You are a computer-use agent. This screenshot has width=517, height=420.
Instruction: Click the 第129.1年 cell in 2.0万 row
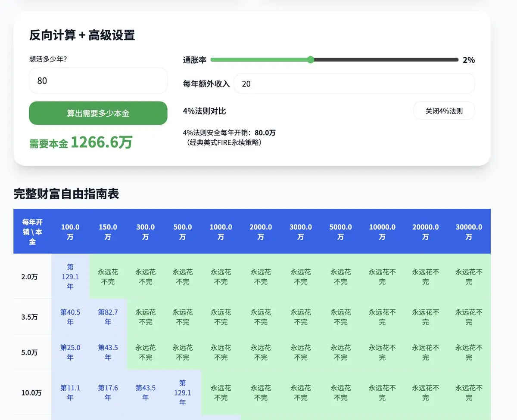pyautogui.click(x=70, y=276)
